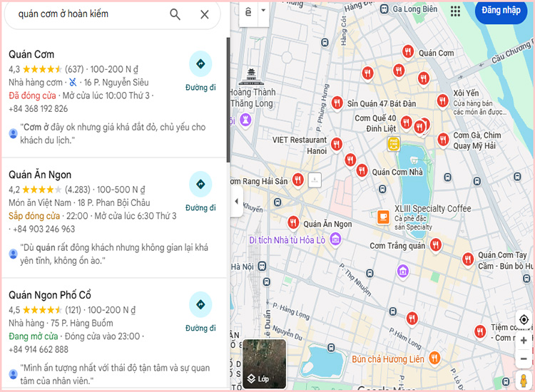Open the Quán Ăn Ngon listing title
The width and height of the screenshot is (535, 392).
(x=40, y=175)
